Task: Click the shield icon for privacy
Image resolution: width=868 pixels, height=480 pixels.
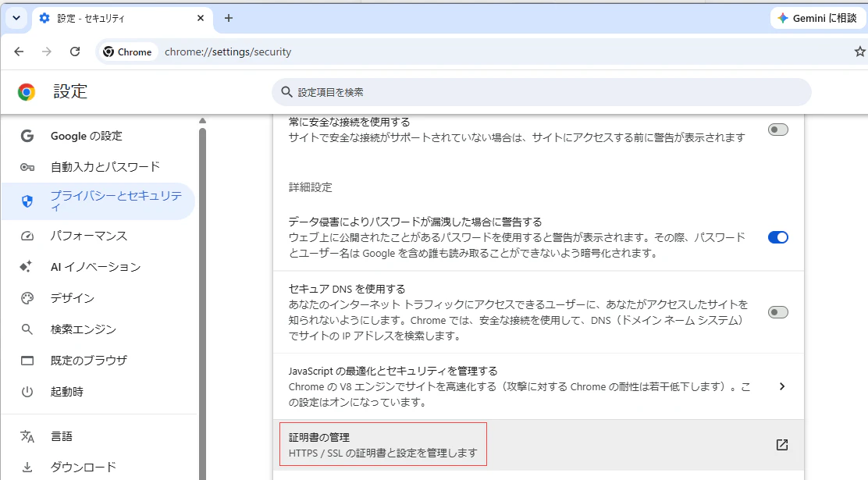Action: (27, 201)
